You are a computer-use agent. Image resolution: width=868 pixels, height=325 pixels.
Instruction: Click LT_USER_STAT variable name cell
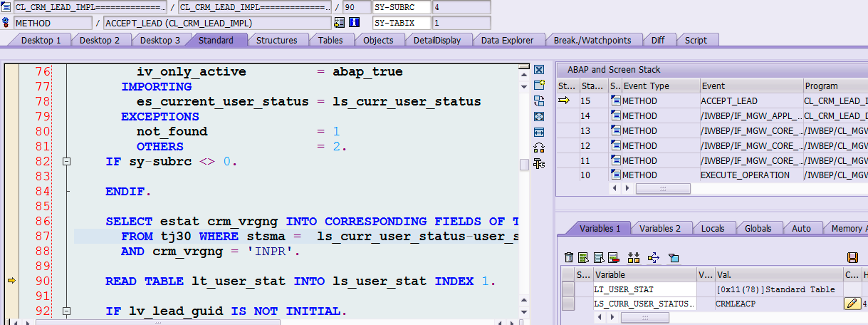[644, 289]
